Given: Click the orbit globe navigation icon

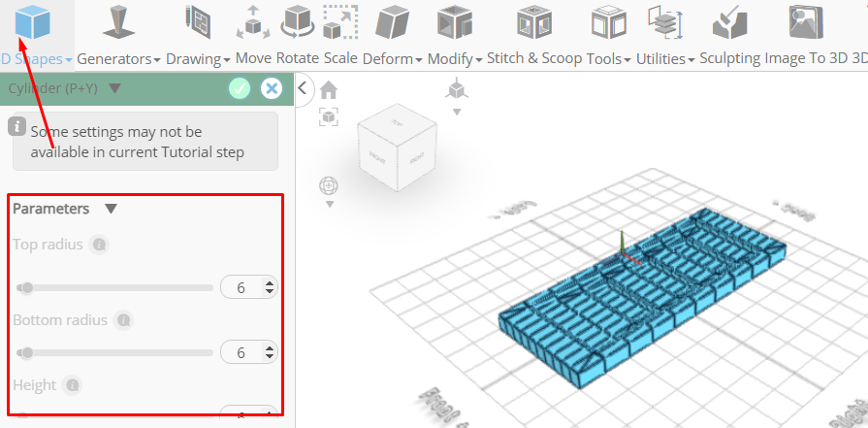Looking at the screenshot, I should (x=329, y=186).
